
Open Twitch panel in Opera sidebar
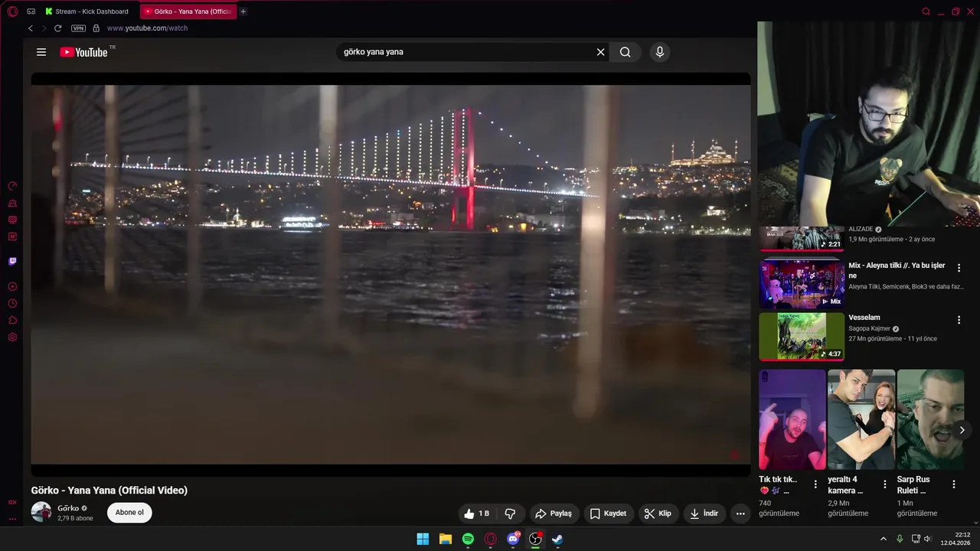12,261
